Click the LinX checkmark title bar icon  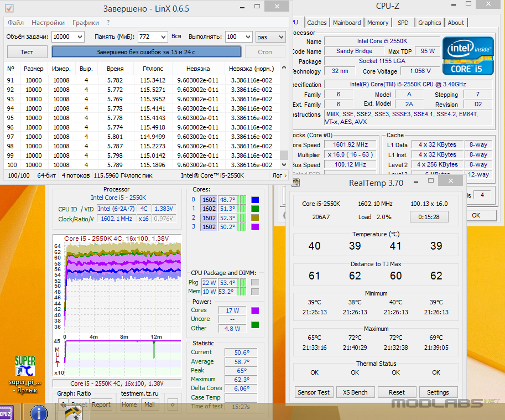(x=9, y=8)
